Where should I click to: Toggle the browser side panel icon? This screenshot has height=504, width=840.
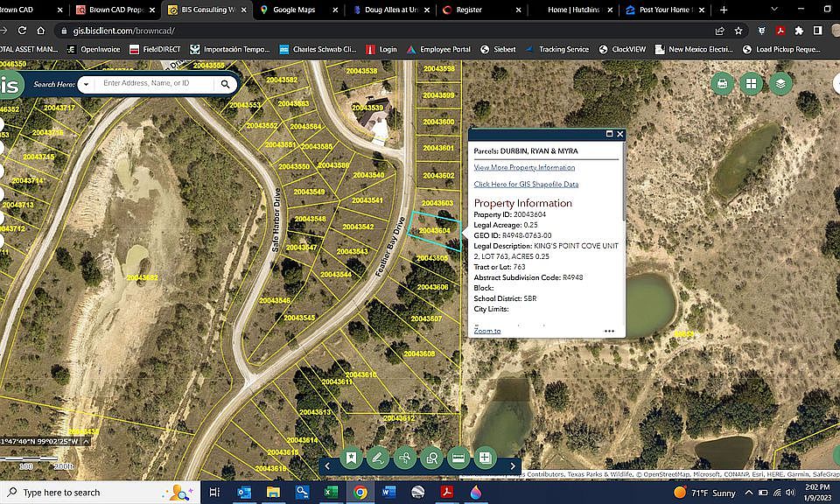[x=817, y=31]
